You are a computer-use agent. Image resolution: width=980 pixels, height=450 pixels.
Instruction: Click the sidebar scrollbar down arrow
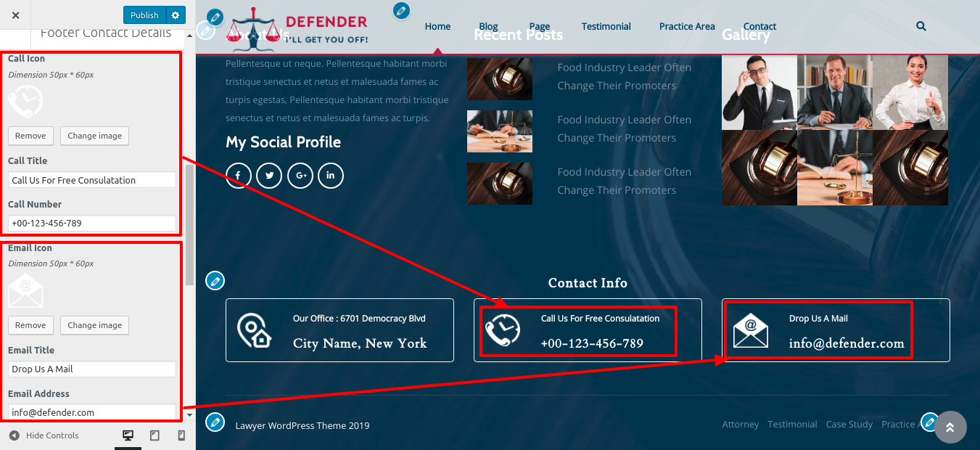point(189,415)
